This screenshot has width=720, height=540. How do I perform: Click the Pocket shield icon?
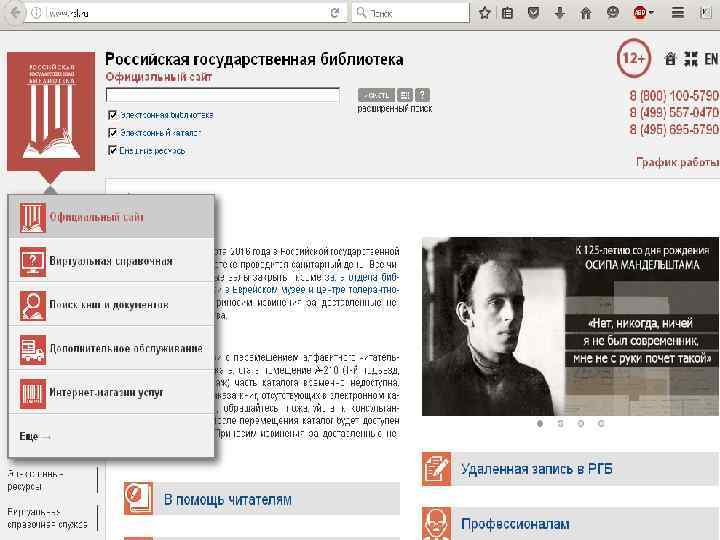(533, 13)
